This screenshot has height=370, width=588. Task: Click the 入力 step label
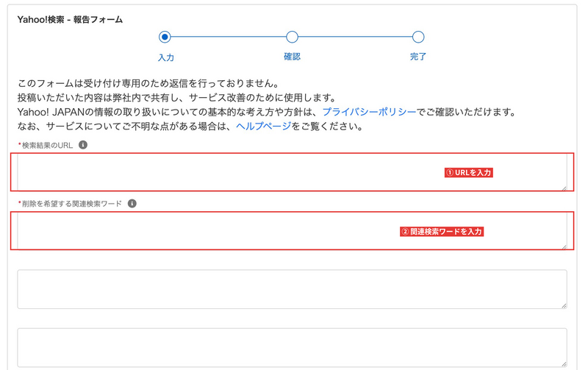coord(166,57)
